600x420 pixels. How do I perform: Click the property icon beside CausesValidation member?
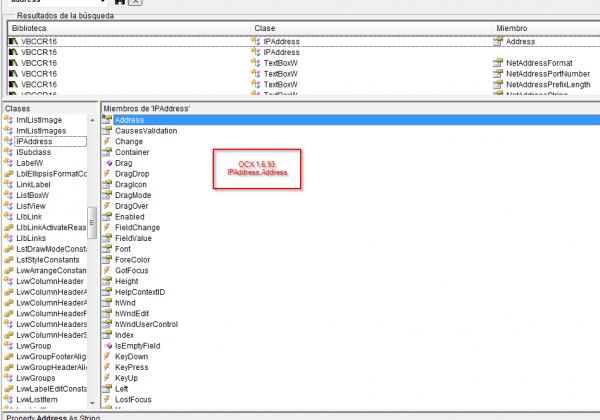[x=107, y=130]
